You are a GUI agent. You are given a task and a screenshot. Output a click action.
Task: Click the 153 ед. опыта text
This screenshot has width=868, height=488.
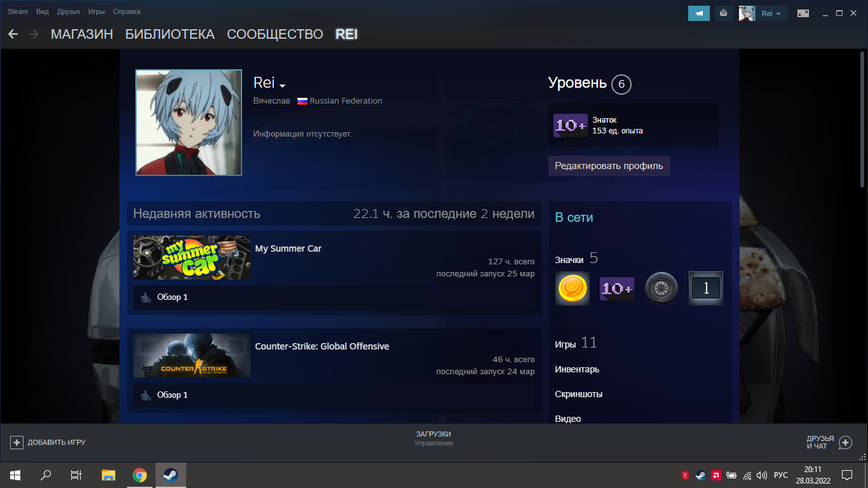pos(618,130)
